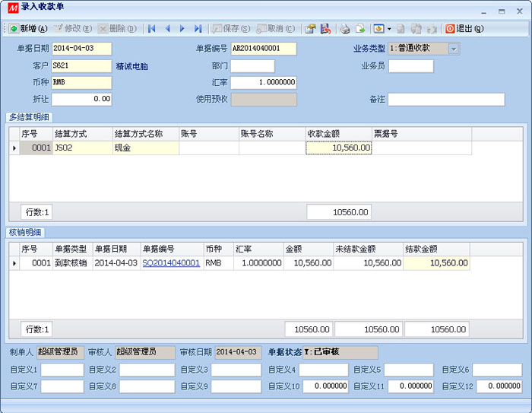Click the 账号名称 column header

272,134
